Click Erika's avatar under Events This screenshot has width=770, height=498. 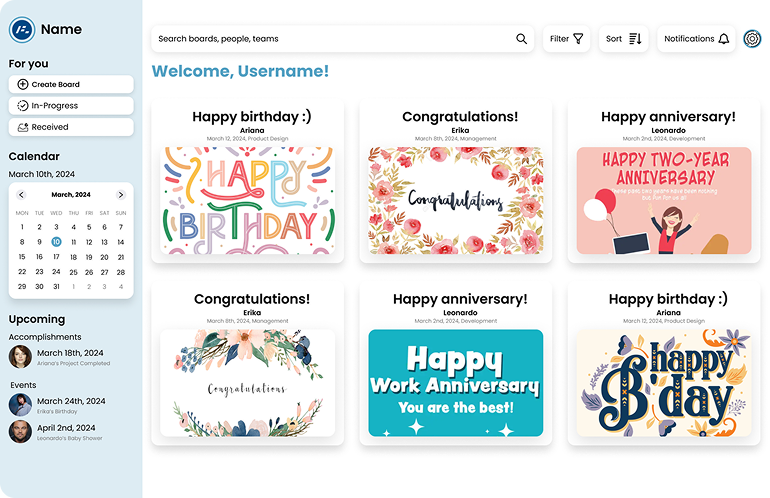tap(21, 405)
